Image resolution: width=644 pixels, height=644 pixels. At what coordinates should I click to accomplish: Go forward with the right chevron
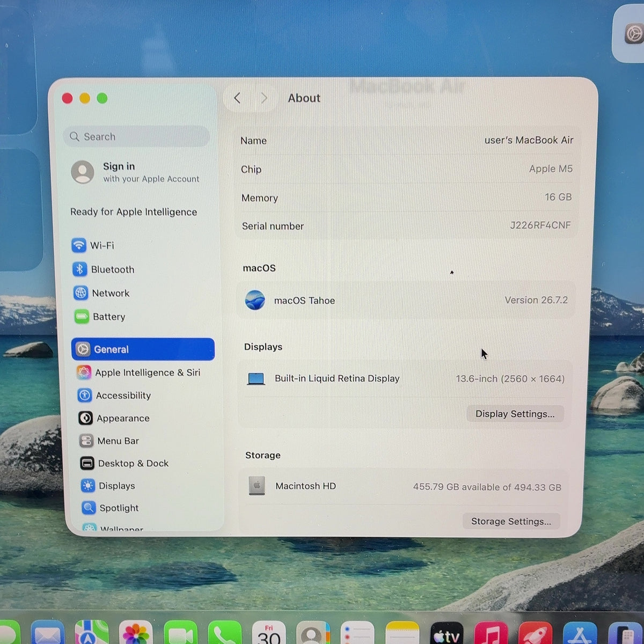coord(264,98)
